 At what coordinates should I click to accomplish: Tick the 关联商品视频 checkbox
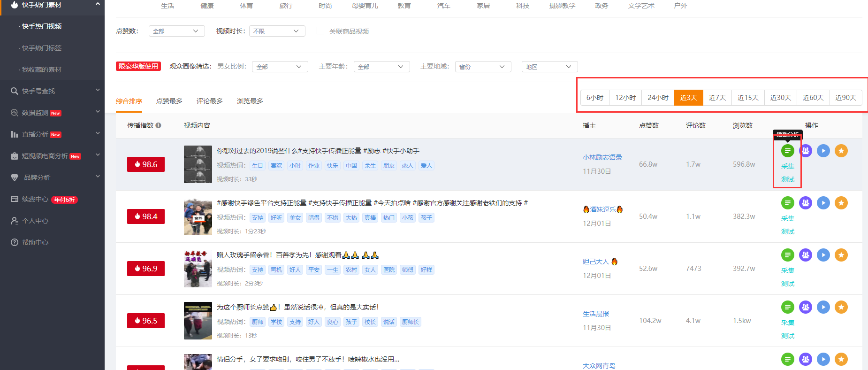[x=320, y=31]
